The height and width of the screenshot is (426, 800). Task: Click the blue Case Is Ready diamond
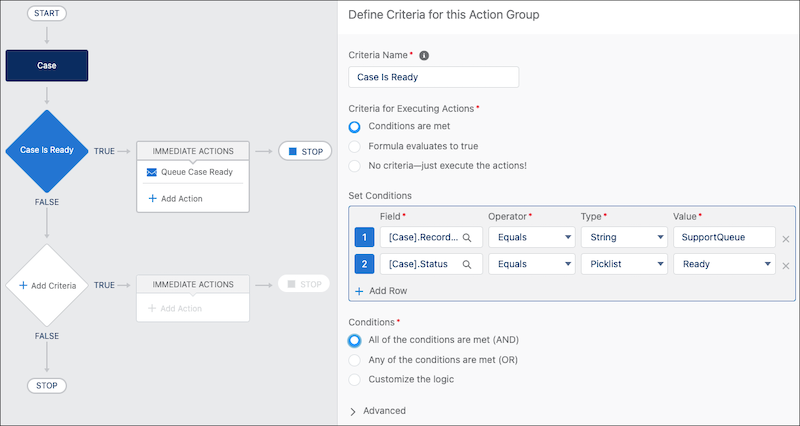47,151
